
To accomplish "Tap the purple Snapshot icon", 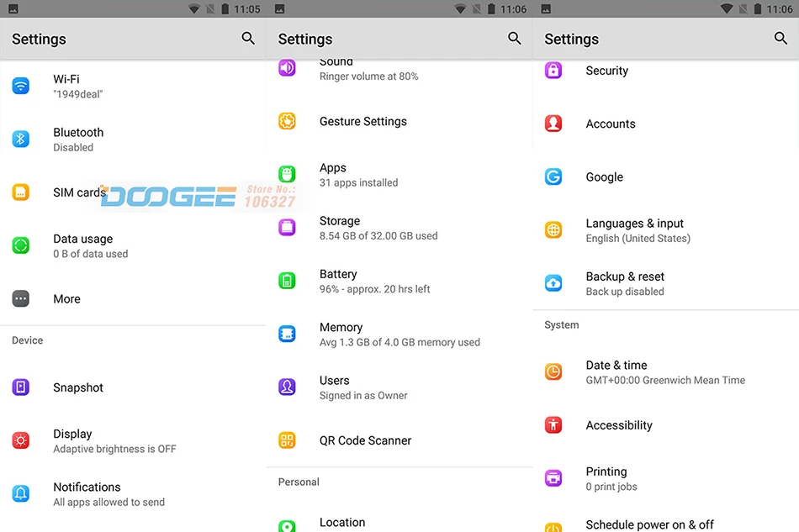I will [21, 387].
